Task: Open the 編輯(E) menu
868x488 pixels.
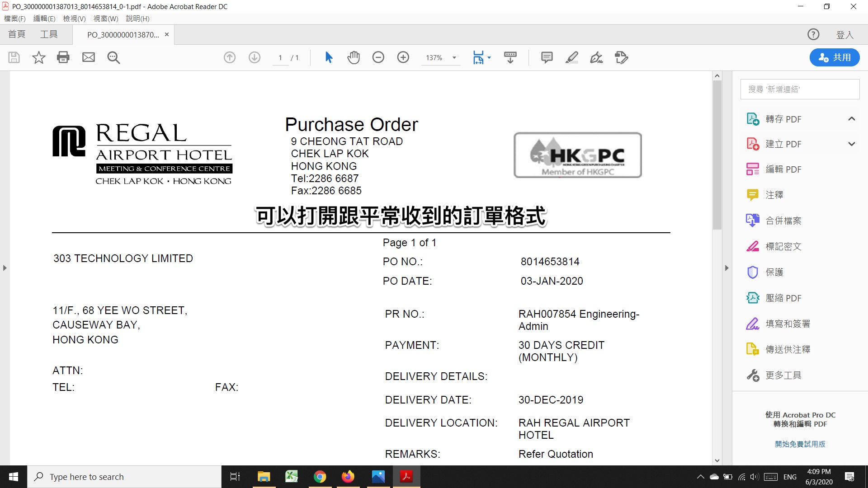Action: click(44, 19)
